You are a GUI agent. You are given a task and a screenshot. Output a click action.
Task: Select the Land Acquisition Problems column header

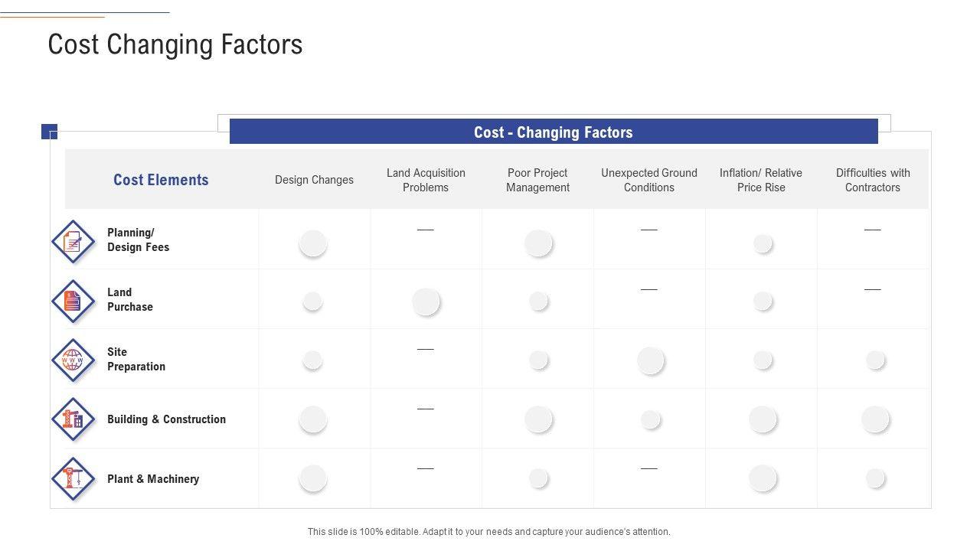pyautogui.click(x=426, y=180)
